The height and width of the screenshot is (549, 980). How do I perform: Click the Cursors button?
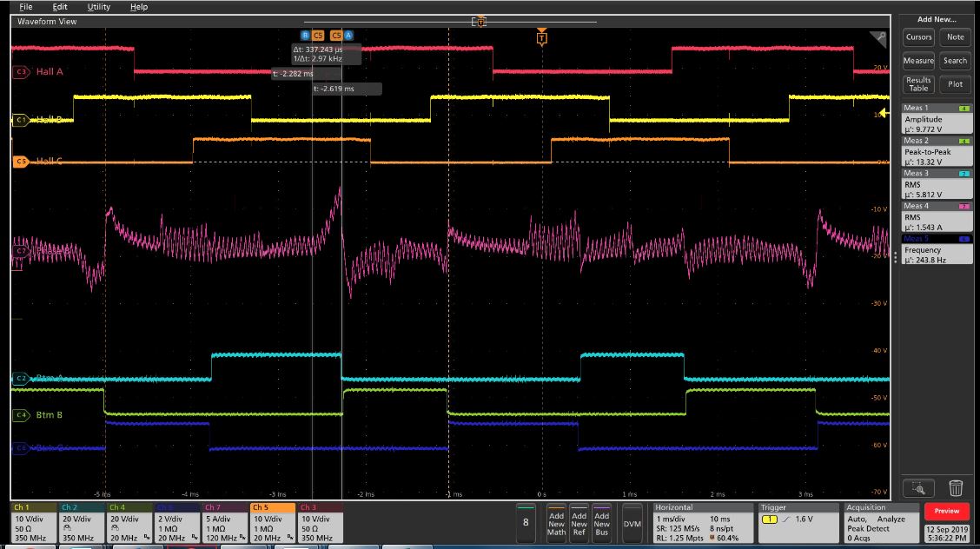coord(919,37)
